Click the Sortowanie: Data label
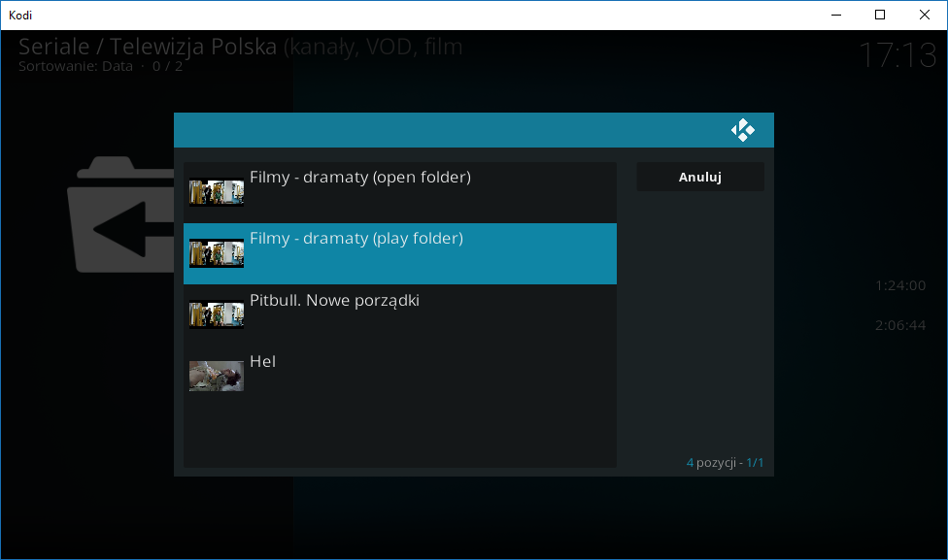The image size is (948, 560). point(76,66)
